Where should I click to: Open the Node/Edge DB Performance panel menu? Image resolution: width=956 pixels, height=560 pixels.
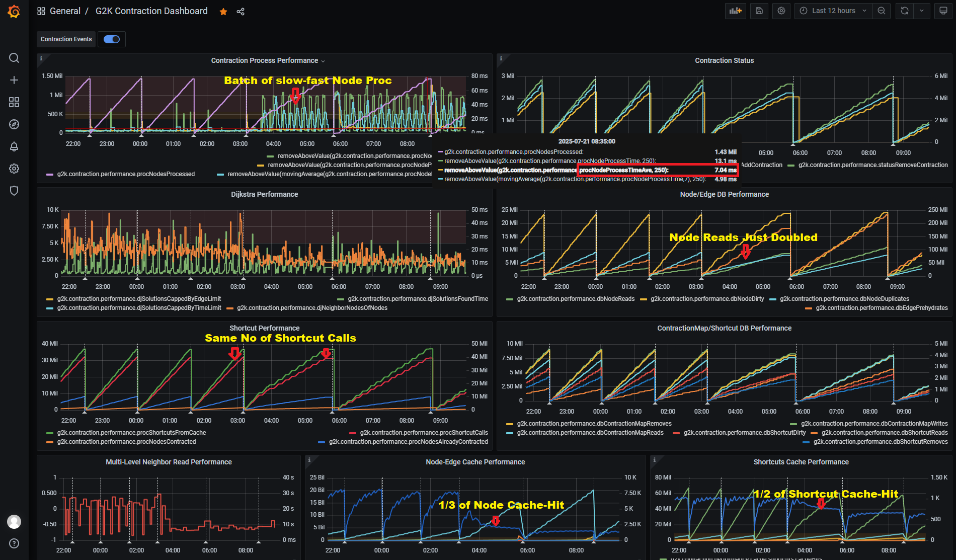[724, 194]
